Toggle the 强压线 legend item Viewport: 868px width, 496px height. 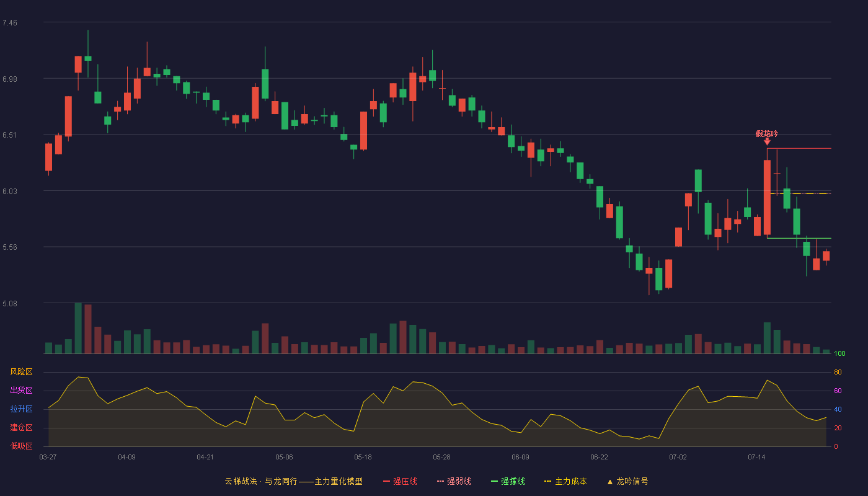pyautogui.click(x=400, y=481)
